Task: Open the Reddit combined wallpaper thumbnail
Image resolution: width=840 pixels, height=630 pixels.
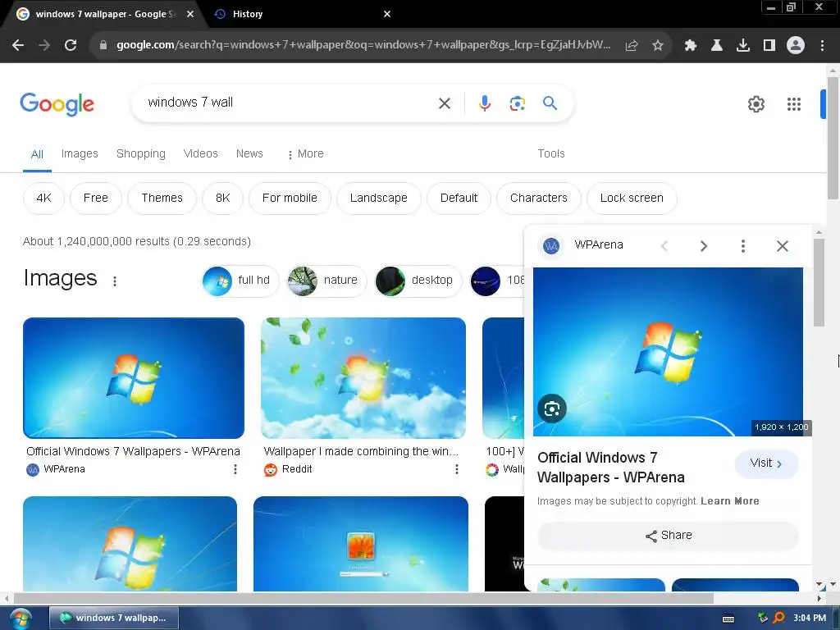Action: click(x=363, y=378)
